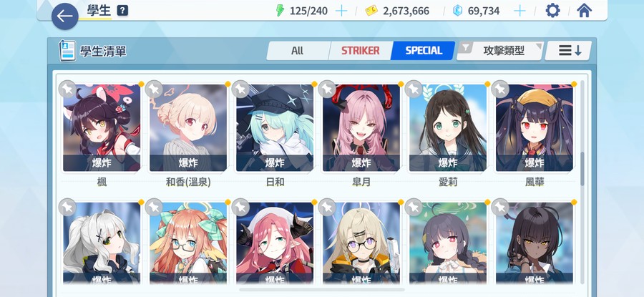
Task: Toggle the pin on 楓's card
Action: 67,89
